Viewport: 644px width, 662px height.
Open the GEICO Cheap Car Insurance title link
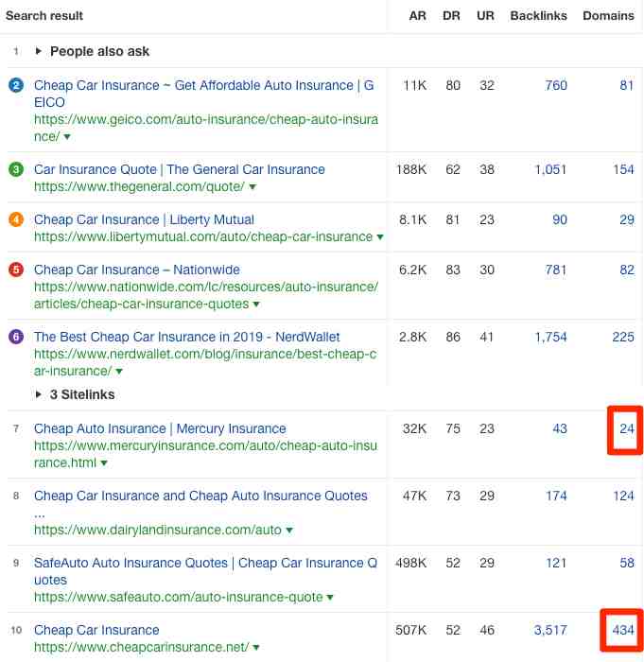[204, 94]
